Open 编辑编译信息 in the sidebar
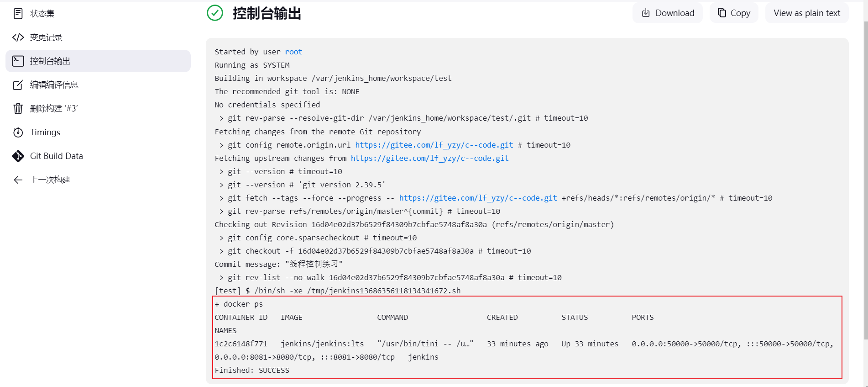The width and height of the screenshot is (868, 387). point(98,85)
